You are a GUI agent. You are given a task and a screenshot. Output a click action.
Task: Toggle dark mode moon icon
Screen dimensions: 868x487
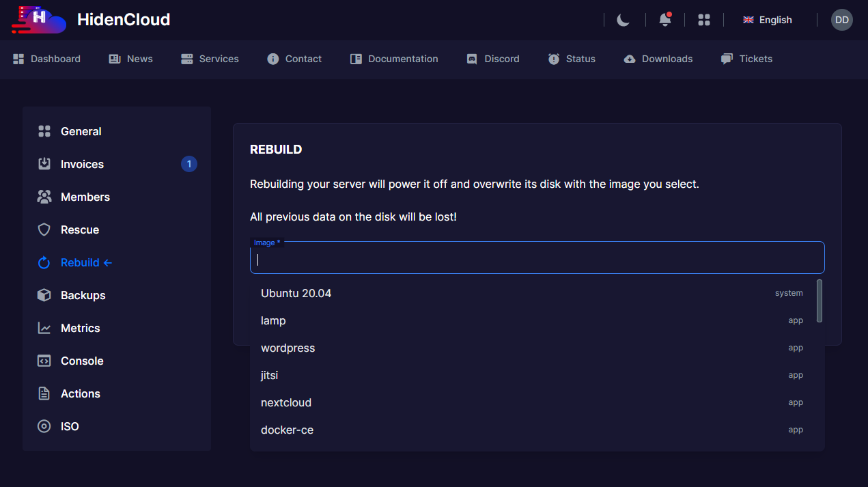pos(623,20)
